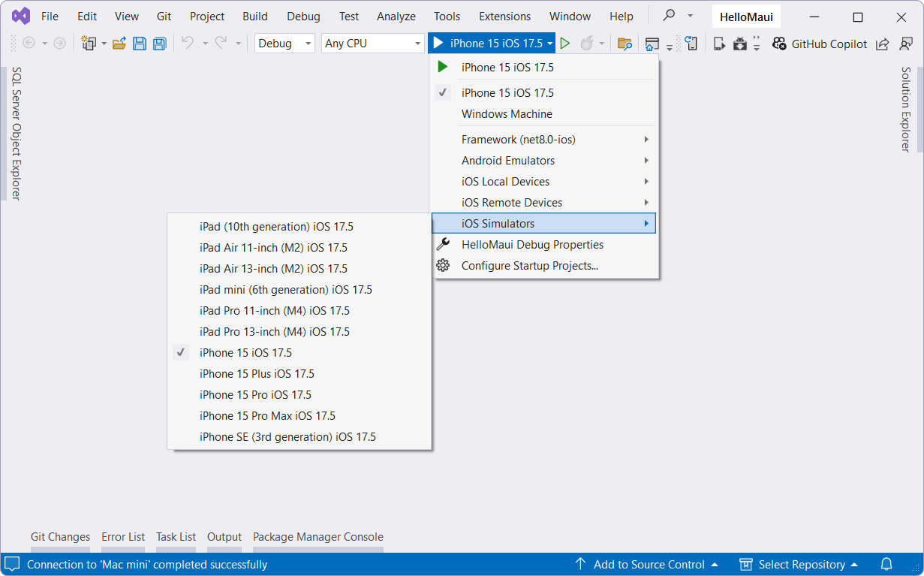Select iPhone 15 Pro Max iOS 17.5 simulator
This screenshot has height=576, width=924.
coord(266,415)
